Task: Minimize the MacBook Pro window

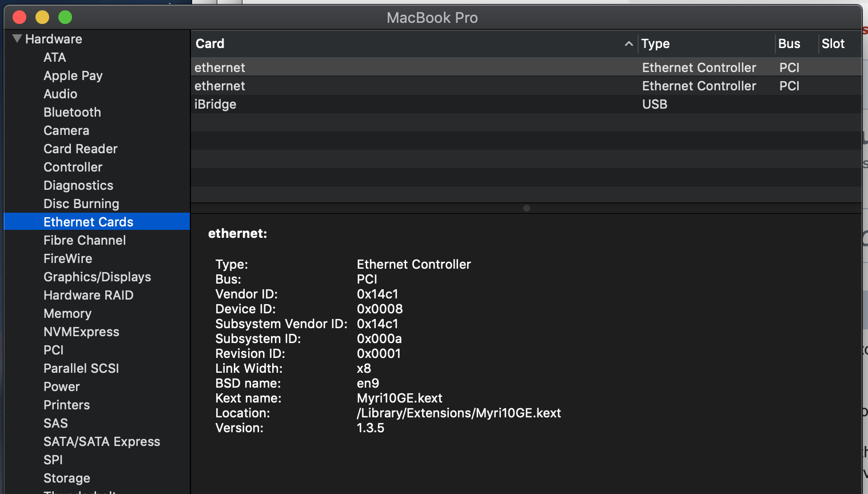Action: point(42,17)
